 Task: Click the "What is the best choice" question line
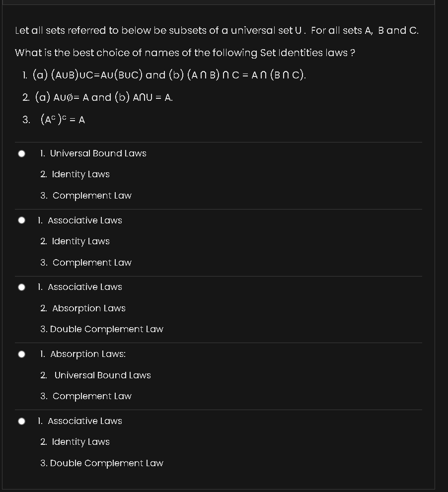(185, 53)
